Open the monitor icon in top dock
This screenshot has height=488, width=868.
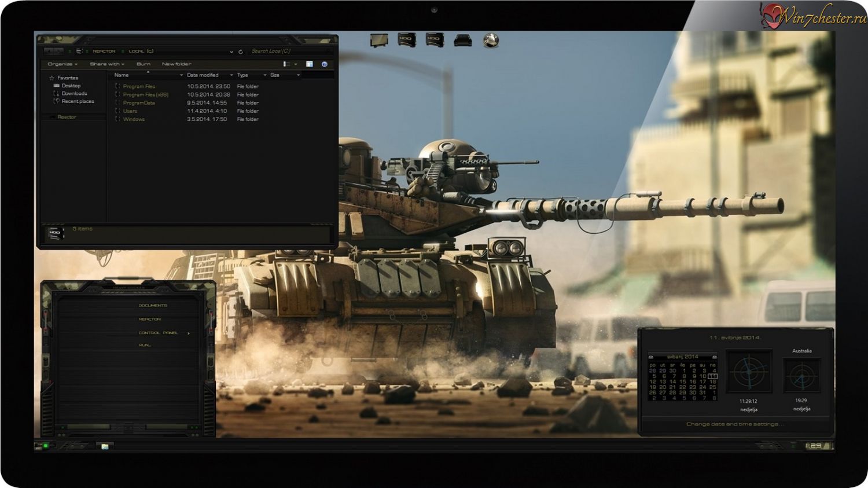click(x=379, y=41)
